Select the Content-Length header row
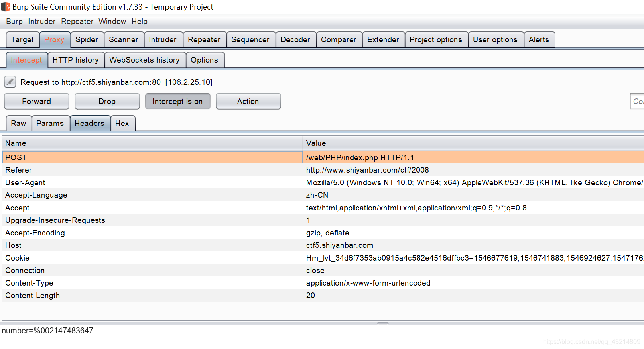 [323, 296]
